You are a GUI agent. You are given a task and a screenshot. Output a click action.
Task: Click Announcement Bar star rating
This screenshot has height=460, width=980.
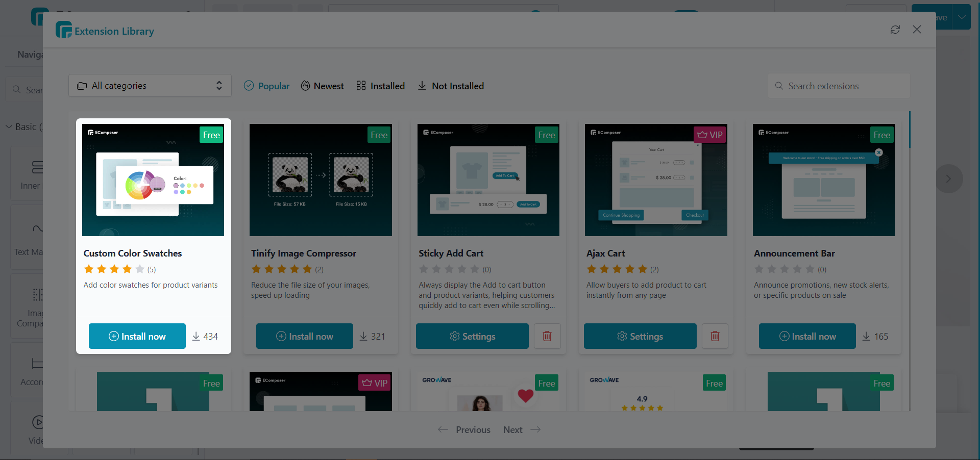(x=785, y=269)
